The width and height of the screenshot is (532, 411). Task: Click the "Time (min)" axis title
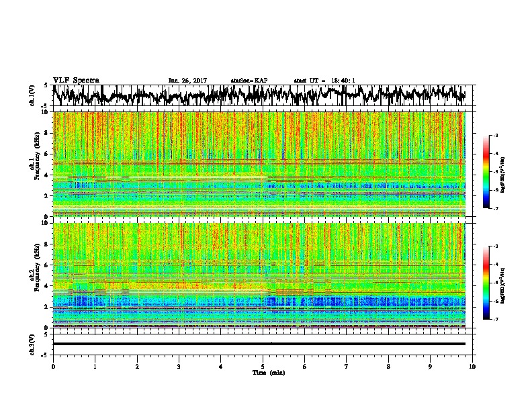tap(269, 373)
